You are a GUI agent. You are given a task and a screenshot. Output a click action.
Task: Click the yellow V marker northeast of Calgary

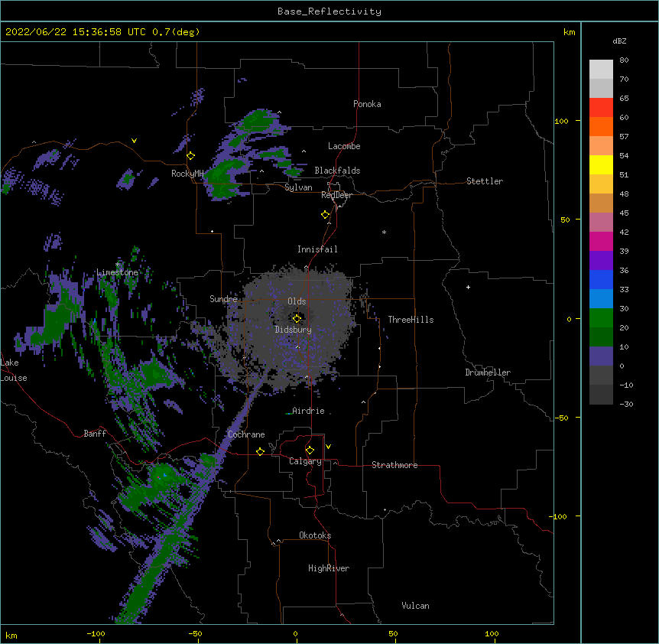click(328, 447)
